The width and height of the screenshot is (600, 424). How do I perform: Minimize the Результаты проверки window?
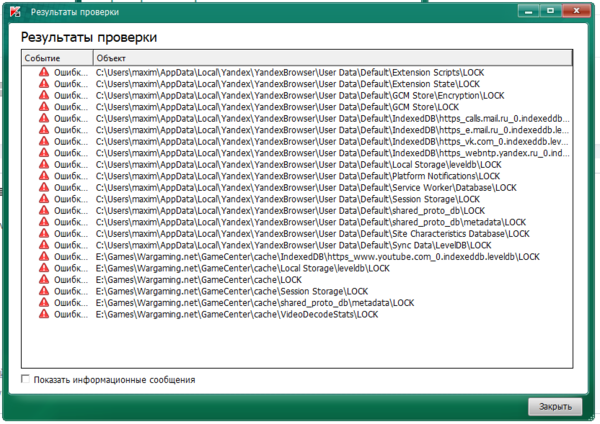point(528,11)
